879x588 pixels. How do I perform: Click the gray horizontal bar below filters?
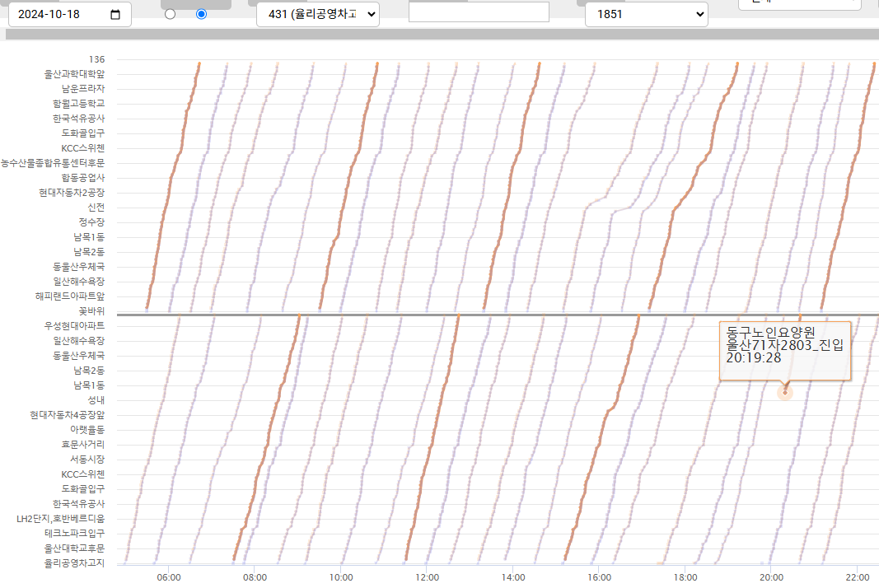click(442, 35)
